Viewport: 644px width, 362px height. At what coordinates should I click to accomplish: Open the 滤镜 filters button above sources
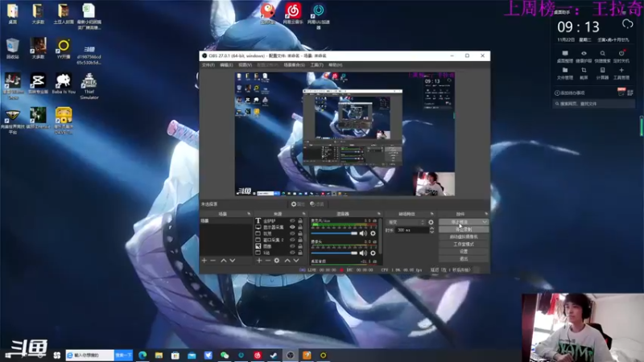coord(317,204)
